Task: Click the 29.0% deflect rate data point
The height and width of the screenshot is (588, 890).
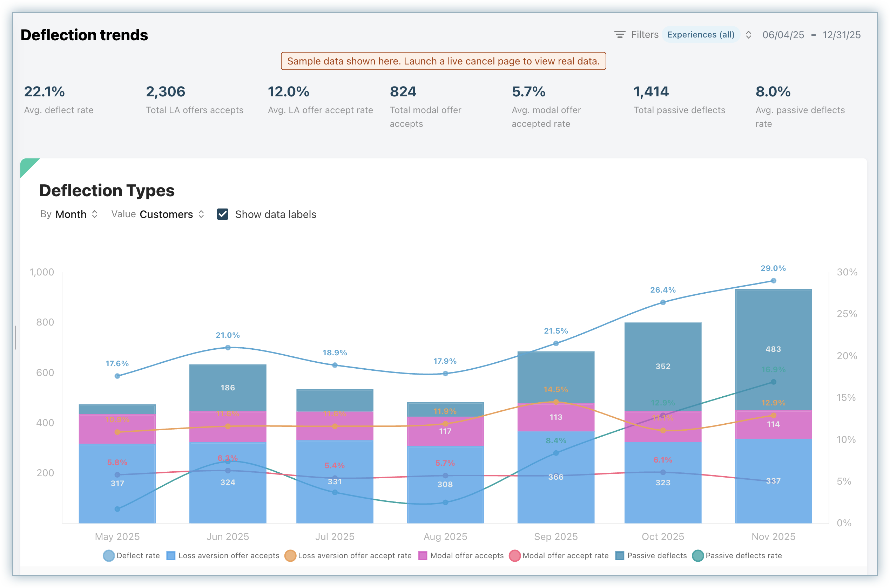Action: click(x=773, y=280)
